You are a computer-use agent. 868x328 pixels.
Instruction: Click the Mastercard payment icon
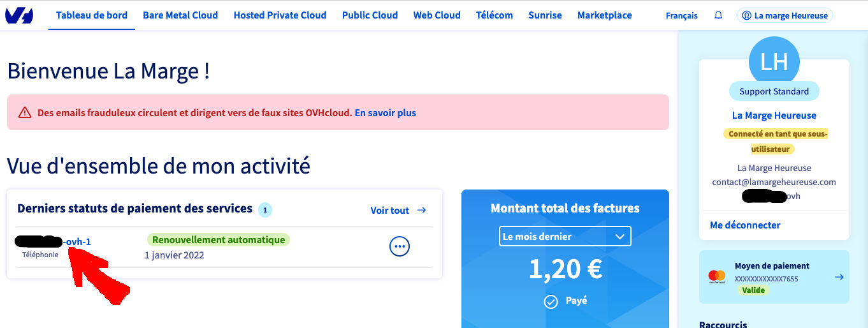point(717,276)
